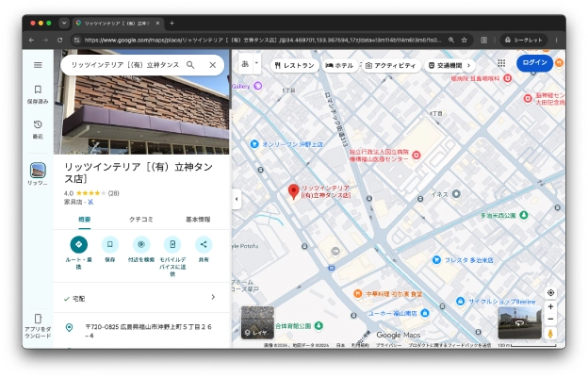The image size is (588, 378).
Task: Select the イネス place marker
Action: point(456,194)
